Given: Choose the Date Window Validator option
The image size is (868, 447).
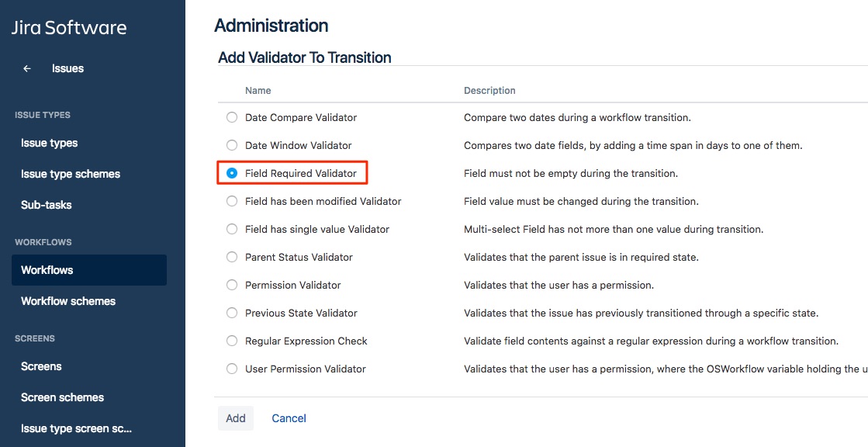Looking at the screenshot, I should click(232, 145).
